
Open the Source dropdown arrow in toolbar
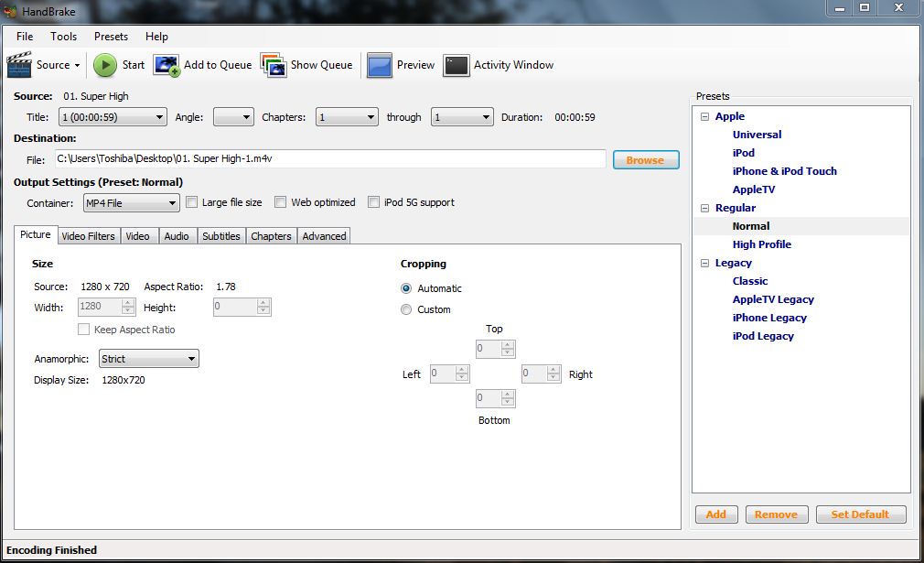point(77,65)
